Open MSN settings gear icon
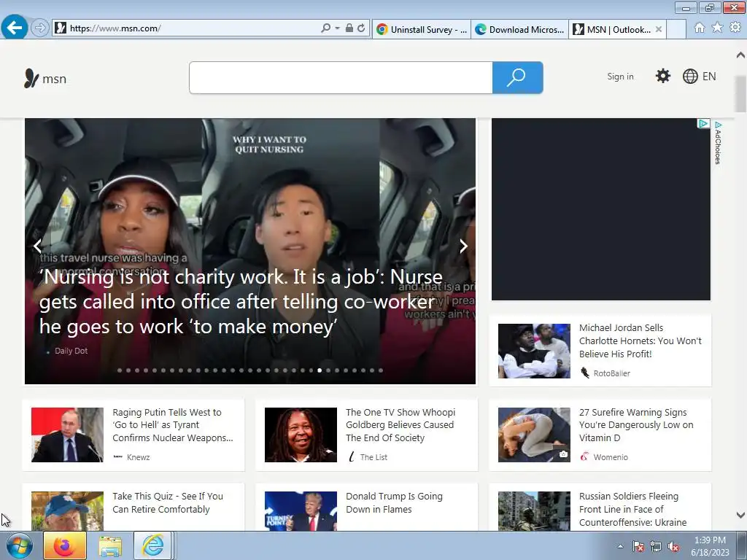747x560 pixels. point(662,76)
